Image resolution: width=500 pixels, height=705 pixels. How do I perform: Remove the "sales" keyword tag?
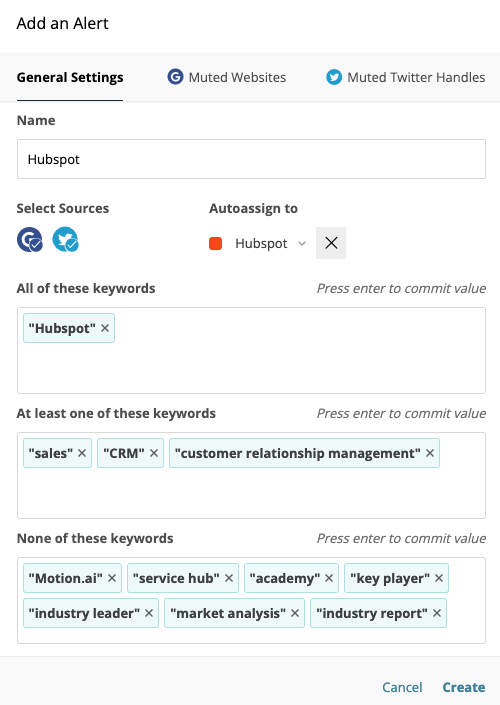(x=82, y=453)
